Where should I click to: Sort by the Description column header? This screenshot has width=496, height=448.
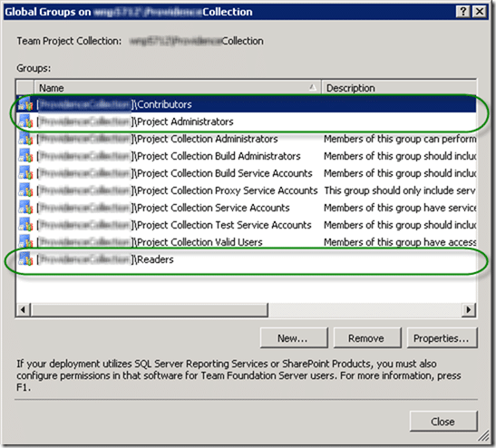pos(399,88)
